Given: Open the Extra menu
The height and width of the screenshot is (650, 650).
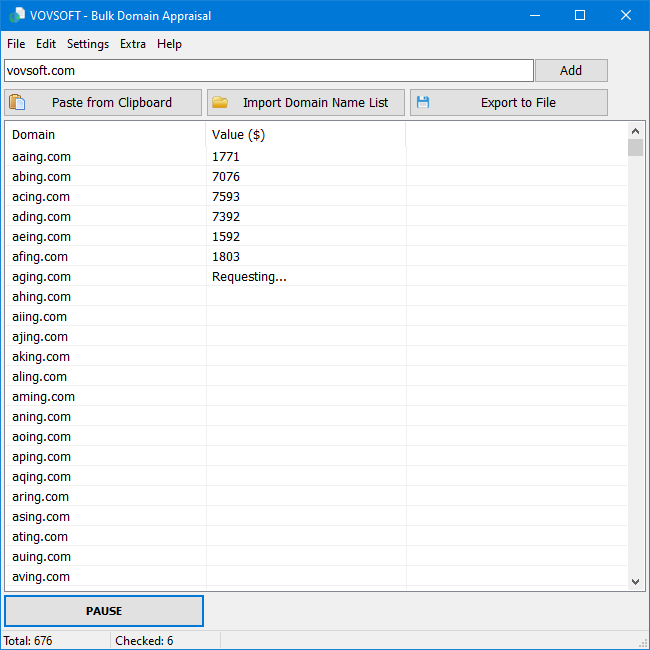Looking at the screenshot, I should [x=133, y=44].
